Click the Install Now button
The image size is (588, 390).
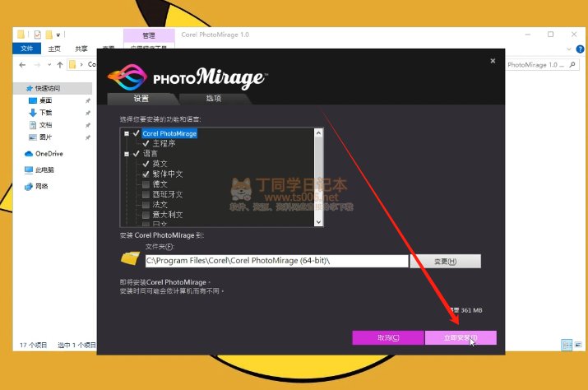click(x=461, y=338)
